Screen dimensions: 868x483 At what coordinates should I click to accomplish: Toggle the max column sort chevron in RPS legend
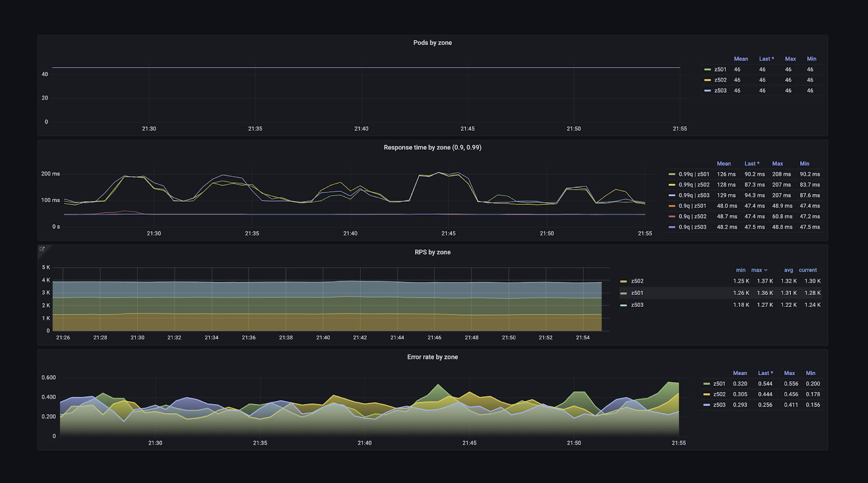click(765, 270)
